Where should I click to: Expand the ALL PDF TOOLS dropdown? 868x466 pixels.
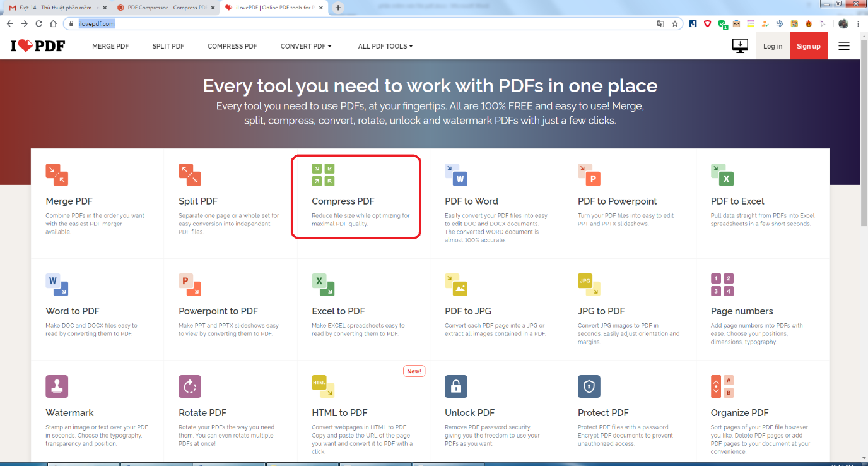[x=385, y=45]
